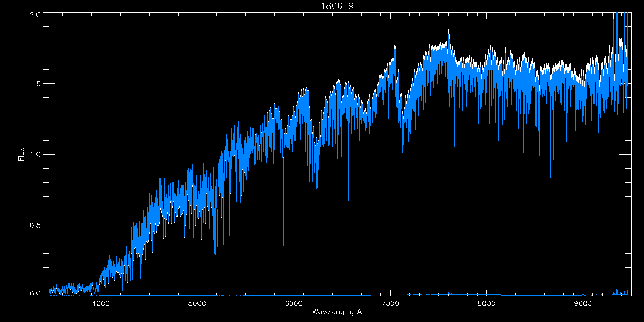Click the narrow emission spike near 7050
This screenshot has width=644, height=322.
[394, 47]
